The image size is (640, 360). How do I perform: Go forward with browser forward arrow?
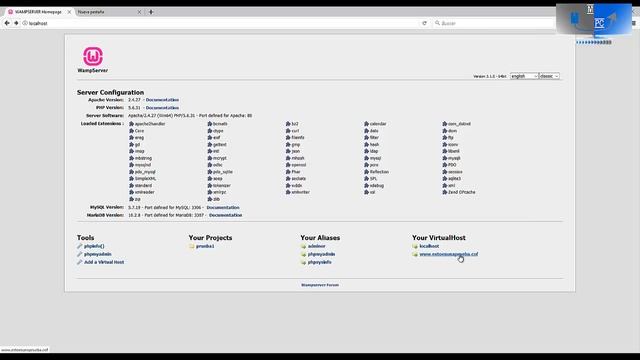click(16, 23)
